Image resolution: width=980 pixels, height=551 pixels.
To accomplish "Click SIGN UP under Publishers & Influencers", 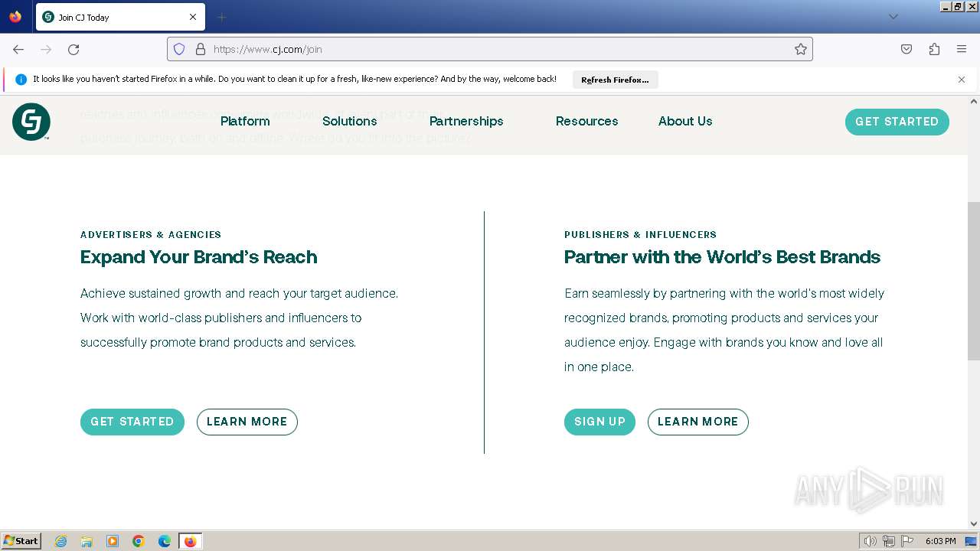I will click(x=600, y=422).
